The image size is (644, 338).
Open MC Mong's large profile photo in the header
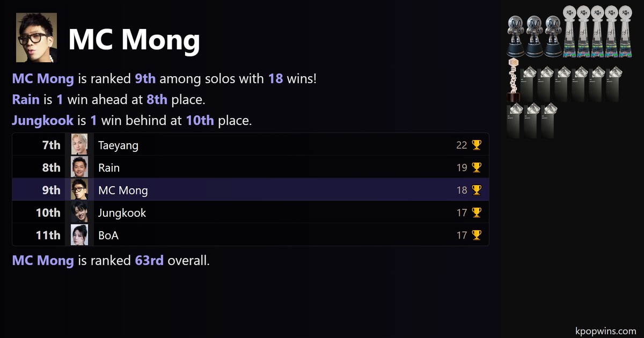36,38
